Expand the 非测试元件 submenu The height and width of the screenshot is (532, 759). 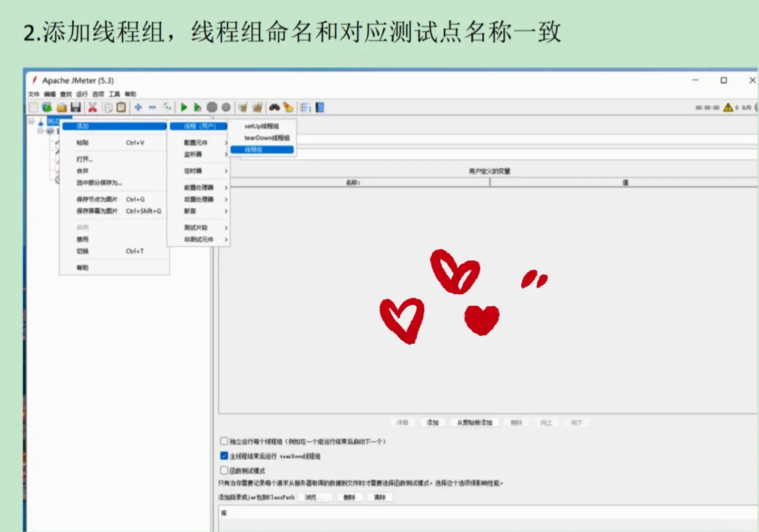tap(199, 239)
